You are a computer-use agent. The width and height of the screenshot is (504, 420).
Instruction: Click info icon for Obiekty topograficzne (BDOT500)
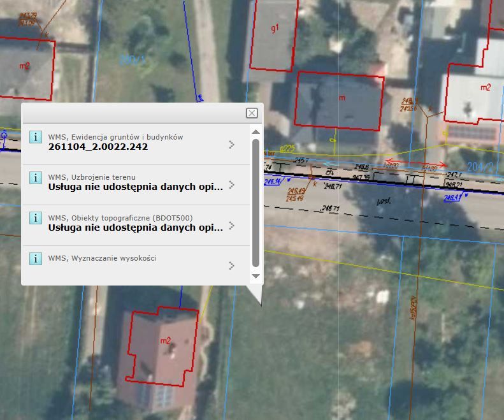[x=36, y=218]
